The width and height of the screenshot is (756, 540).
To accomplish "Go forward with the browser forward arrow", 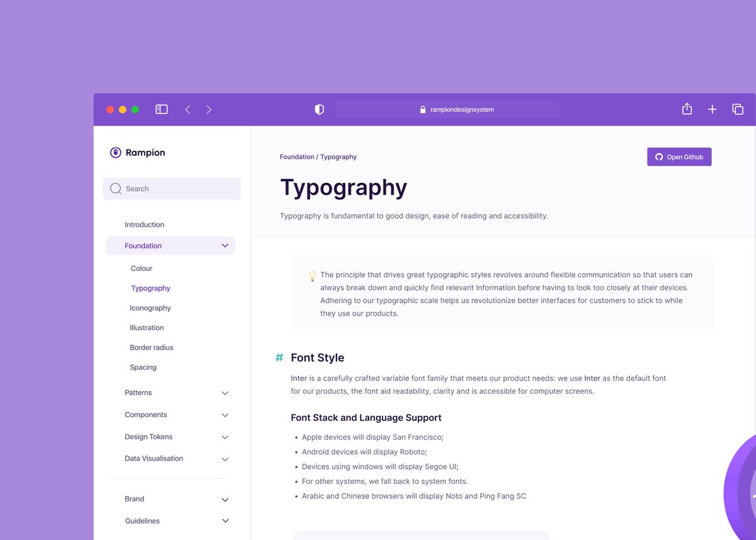I will coord(209,109).
